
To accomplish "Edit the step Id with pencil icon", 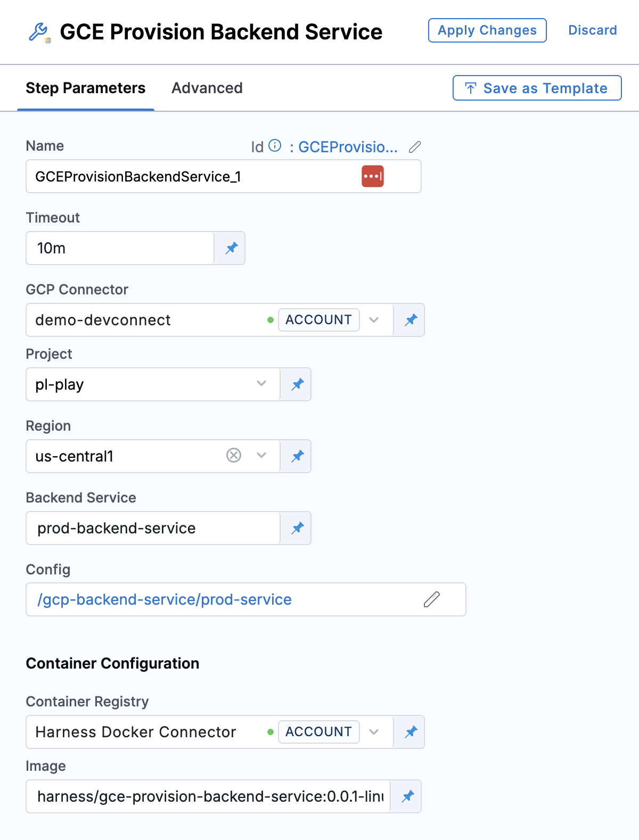I will point(415,147).
